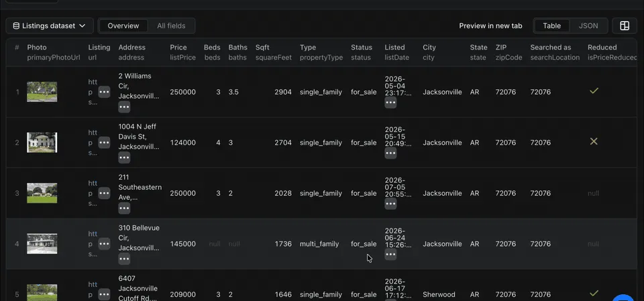This screenshot has width=644, height=301.
Task: Expand listing URL for 6407 Jacksonville Cutoff row
Action: tap(105, 294)
